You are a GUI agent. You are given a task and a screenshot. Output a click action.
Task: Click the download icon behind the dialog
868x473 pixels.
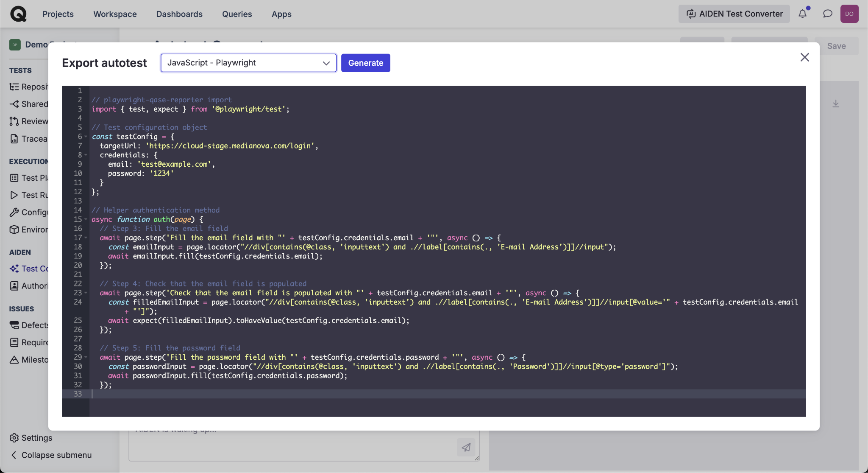click(x=836, y=104)
